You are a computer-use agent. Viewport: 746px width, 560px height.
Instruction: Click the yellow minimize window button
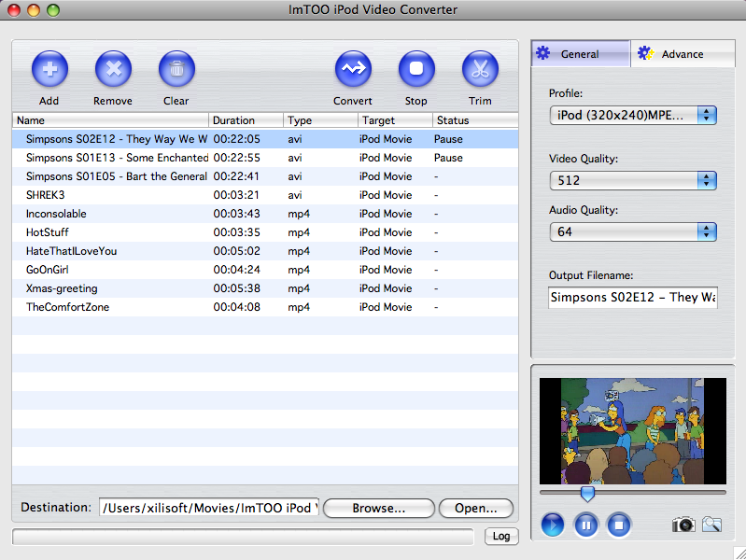coord(34,10)
